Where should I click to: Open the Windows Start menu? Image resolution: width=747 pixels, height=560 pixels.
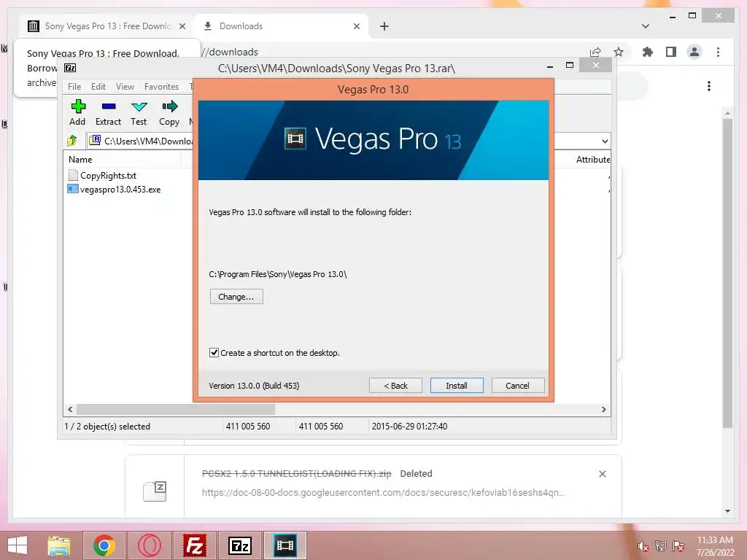(x=18, y=545)
